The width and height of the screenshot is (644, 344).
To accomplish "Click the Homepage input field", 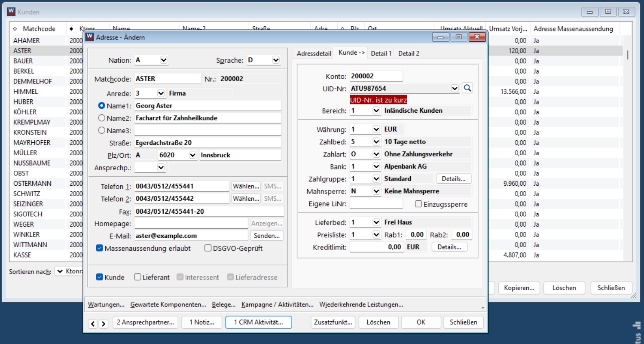I will (191, 224).
